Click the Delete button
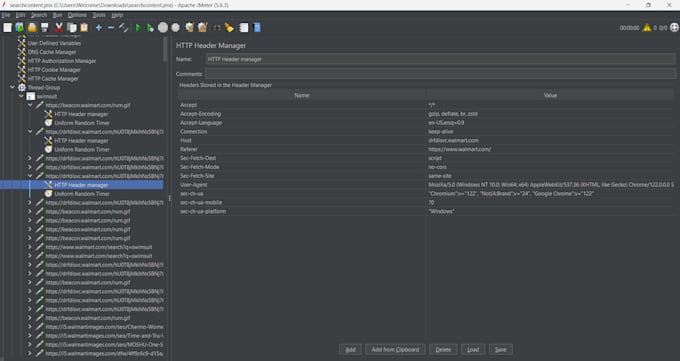 point(443,349)
